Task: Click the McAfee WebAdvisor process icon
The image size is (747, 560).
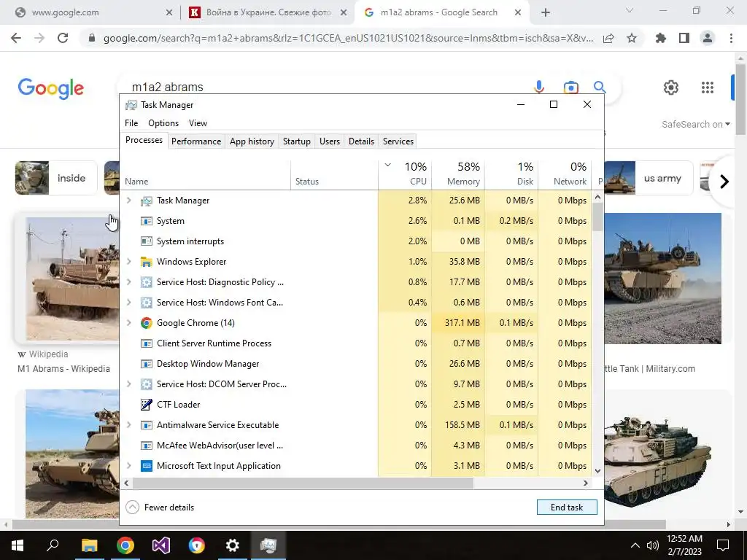Action: pyautogui.click(x=146, y=446)
